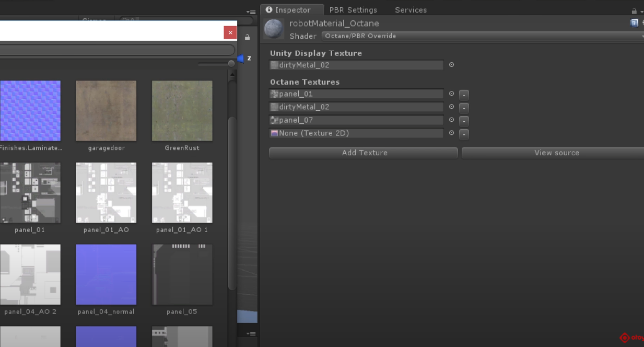Open the panel options menu above the lock
Viewport: 644px width, 347px height.
pos(251,12)
